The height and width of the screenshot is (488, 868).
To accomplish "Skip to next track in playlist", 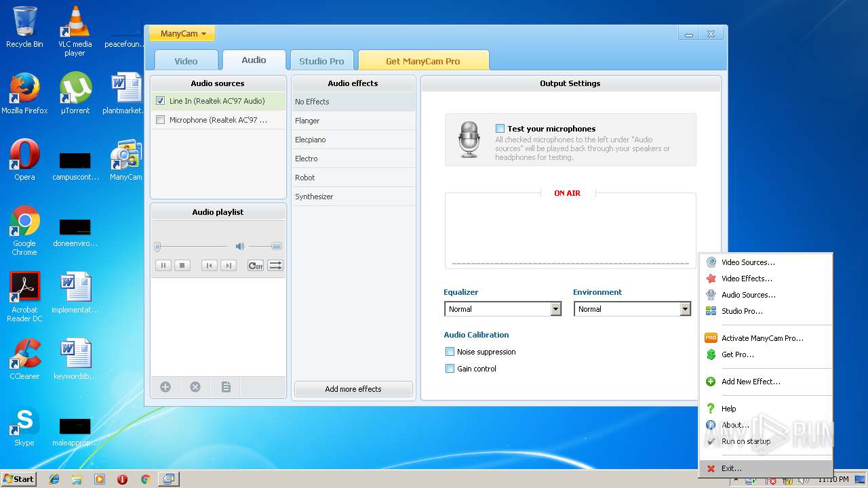I will point(229,266).
